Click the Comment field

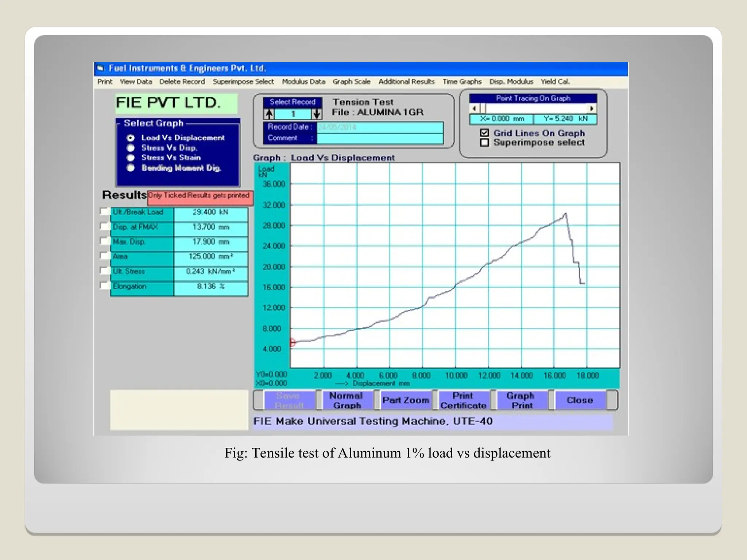pos(380,138)
